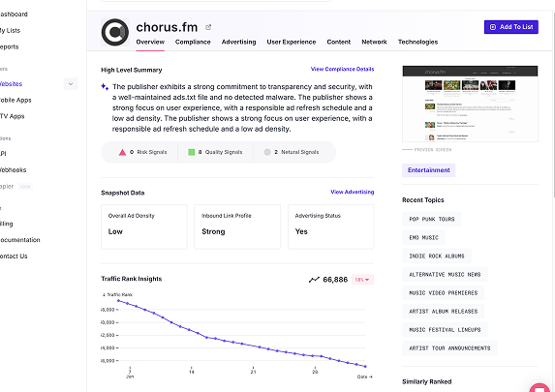Open Documentation in sidebar

tap(19, 240)
